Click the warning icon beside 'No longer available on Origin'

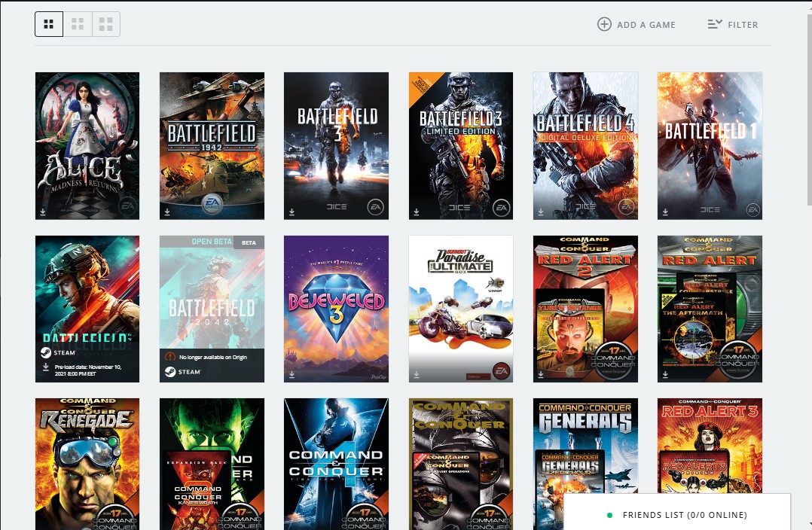tap(170, 357)
